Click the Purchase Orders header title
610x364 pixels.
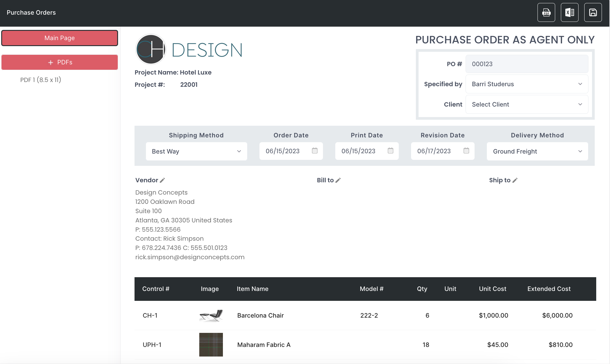click(31, 13)
